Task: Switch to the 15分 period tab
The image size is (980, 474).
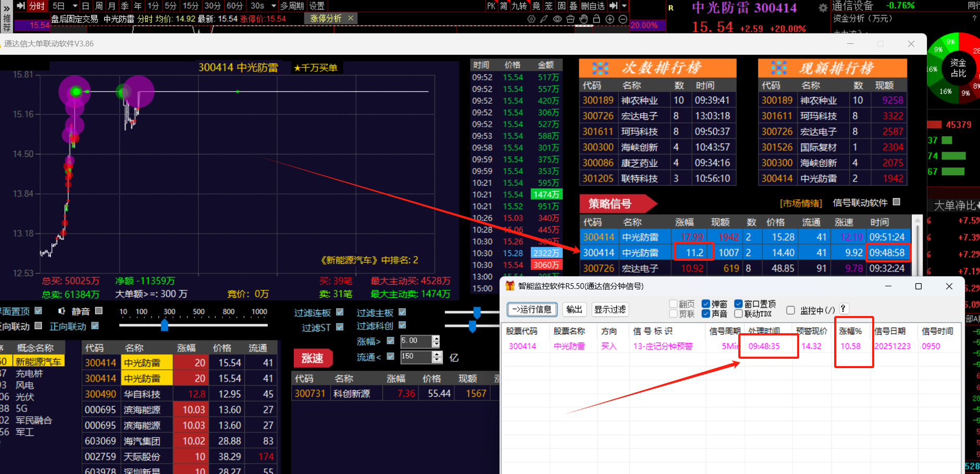Action: coord(190,6)
